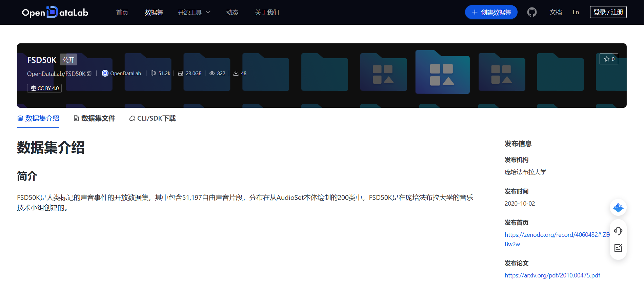Screen dimensions: 644x292
Task: Click the release date 2020-10-02
Action: [520, 204]
